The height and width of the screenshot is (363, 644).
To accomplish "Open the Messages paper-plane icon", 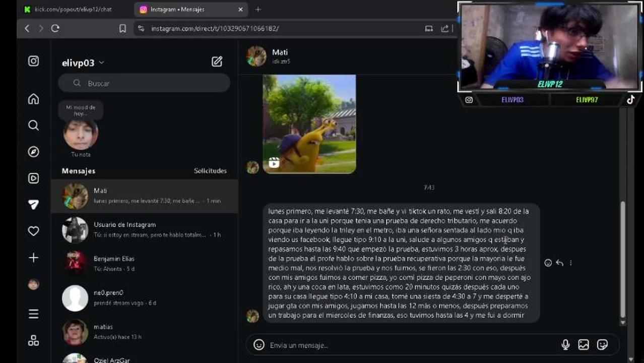I will (33, 204).
